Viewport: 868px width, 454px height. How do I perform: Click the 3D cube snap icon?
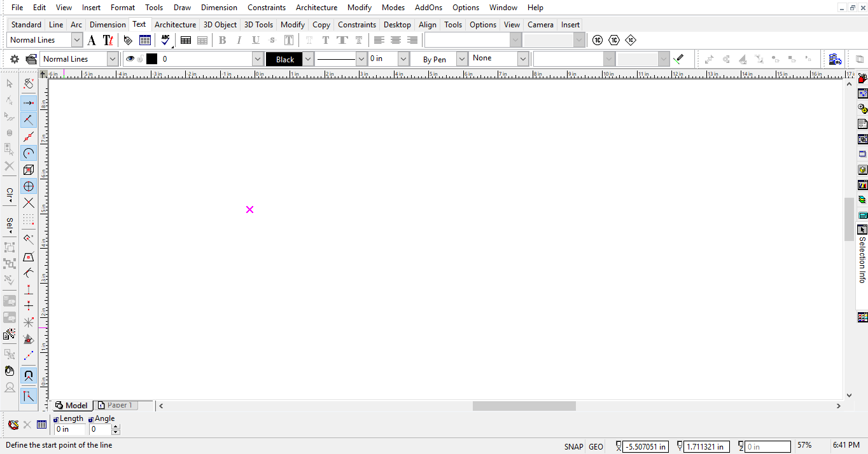(29, 170)
